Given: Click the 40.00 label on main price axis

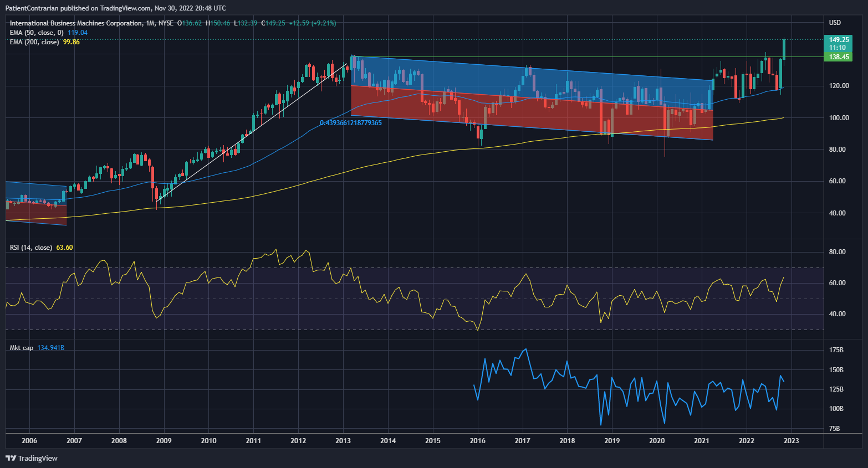Looking at the screenshot, I should click(x=839, y=213).
